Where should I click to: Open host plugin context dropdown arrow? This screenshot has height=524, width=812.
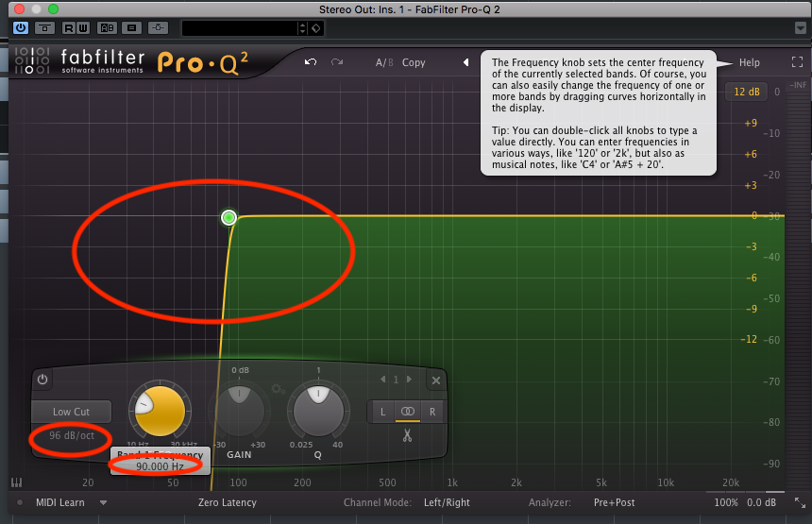tap(800, 28)
